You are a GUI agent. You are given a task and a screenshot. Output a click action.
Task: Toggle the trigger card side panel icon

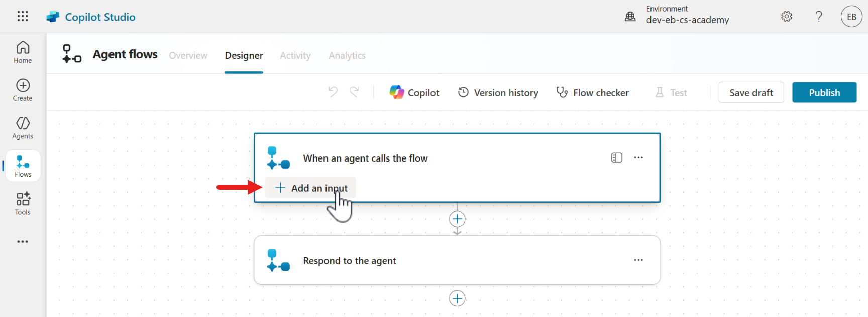coord(616,158)
